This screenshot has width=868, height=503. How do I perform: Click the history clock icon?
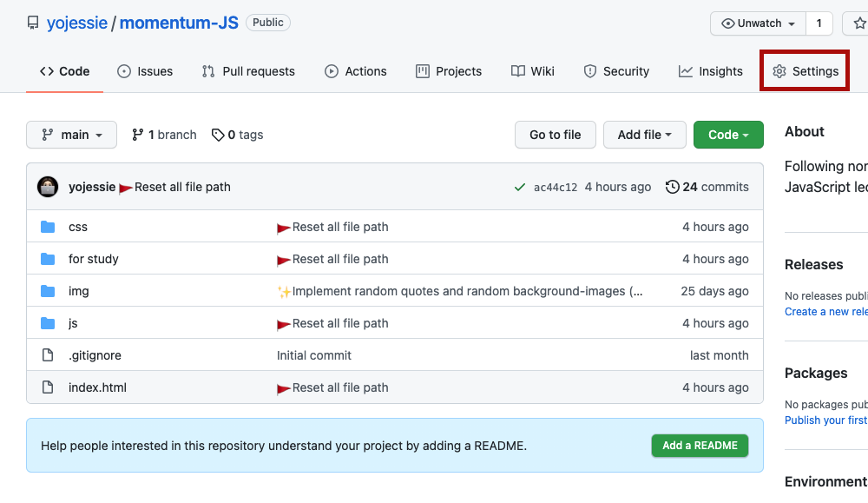coord(672,188)
